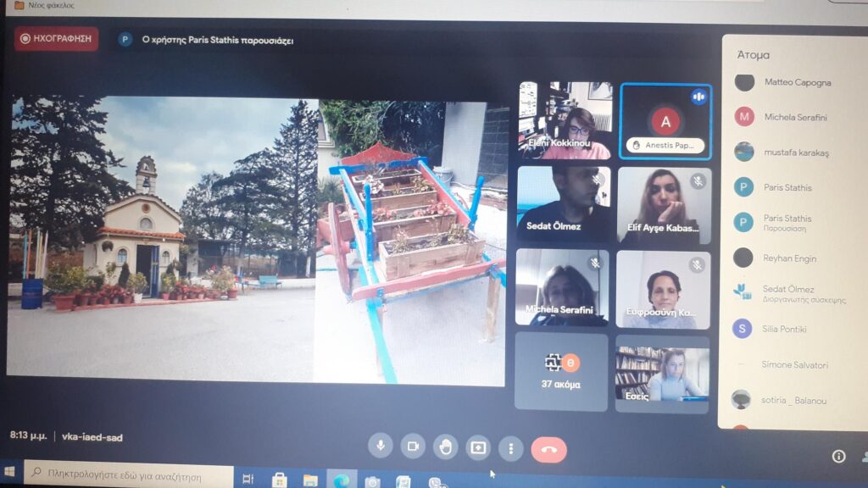Click mustafa karakaş profile picture
Image resolution: width=868 pixels, height=488 pixels.
click(744, 152)
